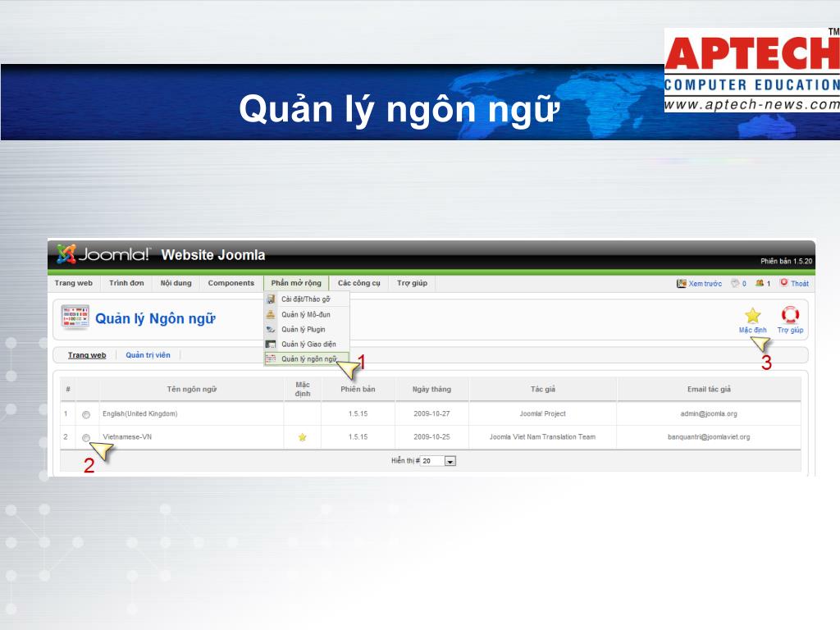Click the Phiên bản column header
Viewport: 840px width, 630px height.
click(x=358, y=389)
